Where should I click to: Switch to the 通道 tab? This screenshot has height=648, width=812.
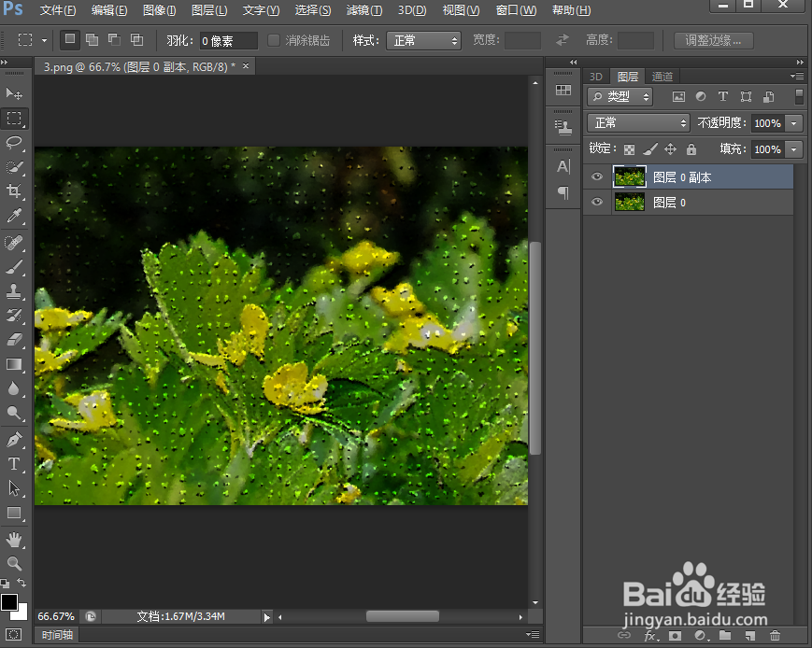pyautogui.click(x=662, y=77)
